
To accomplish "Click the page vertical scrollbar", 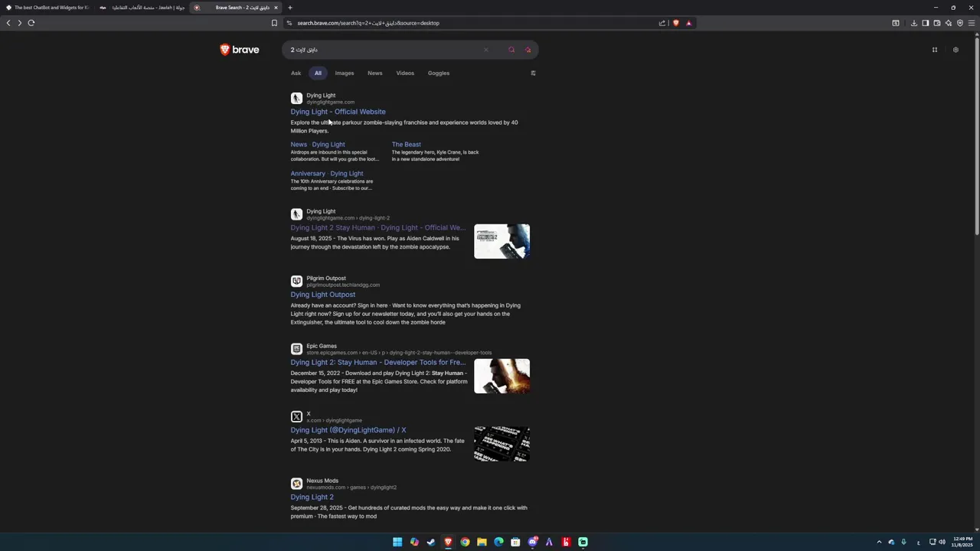I will 976,138.
